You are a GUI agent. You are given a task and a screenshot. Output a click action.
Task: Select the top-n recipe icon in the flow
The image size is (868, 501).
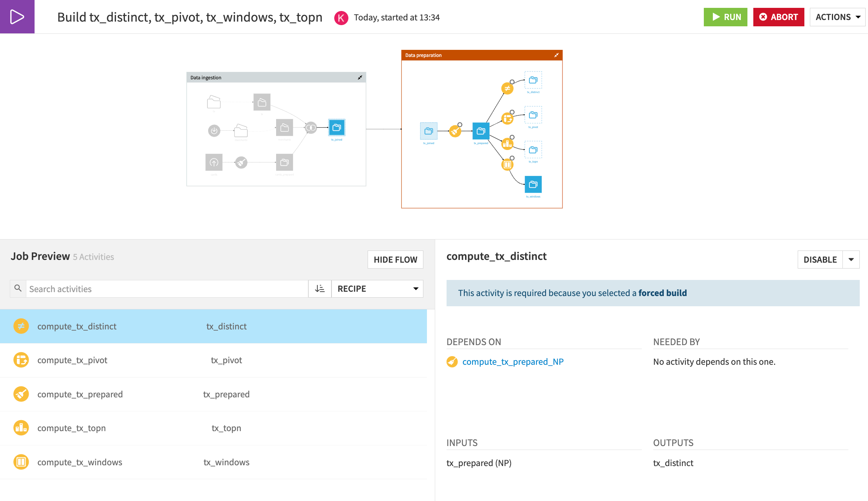[507, 144]
